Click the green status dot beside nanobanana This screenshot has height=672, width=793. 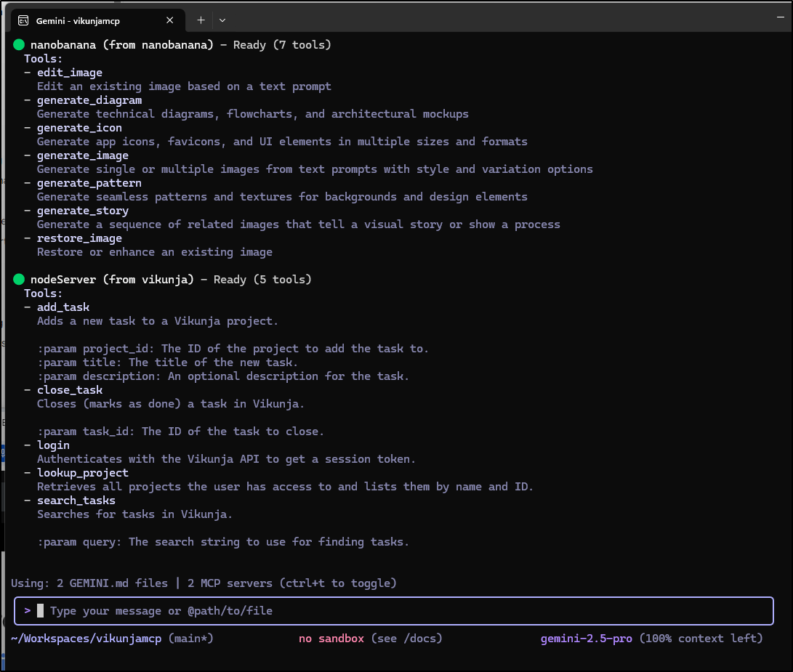coord(19,45)
